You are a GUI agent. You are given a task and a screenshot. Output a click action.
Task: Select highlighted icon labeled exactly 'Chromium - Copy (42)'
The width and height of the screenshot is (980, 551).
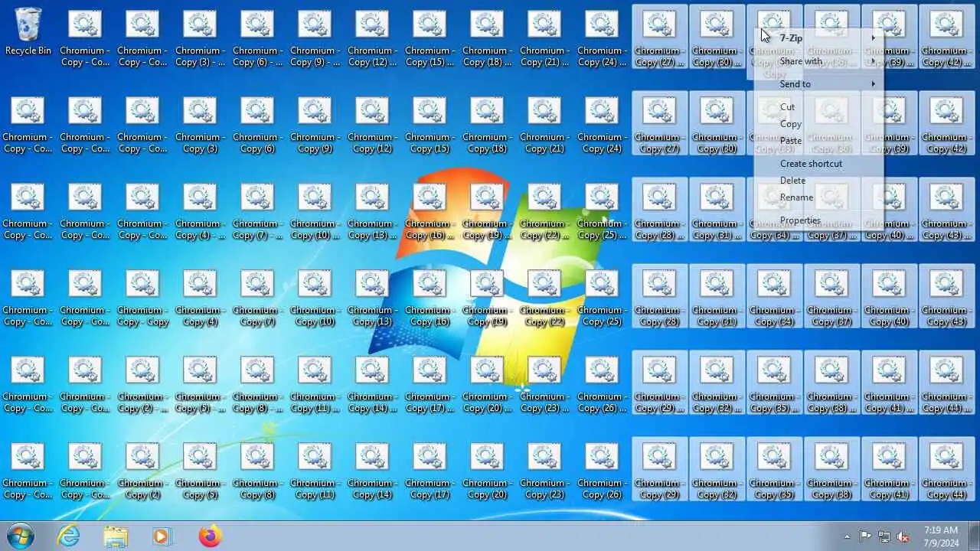point(946,122)
